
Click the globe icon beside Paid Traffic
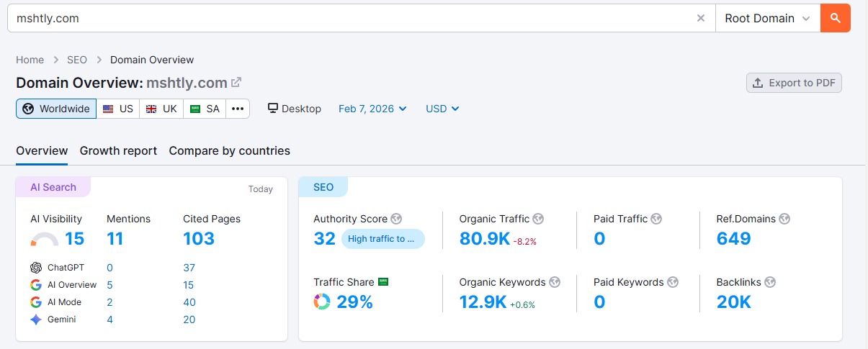coord(656,219)
